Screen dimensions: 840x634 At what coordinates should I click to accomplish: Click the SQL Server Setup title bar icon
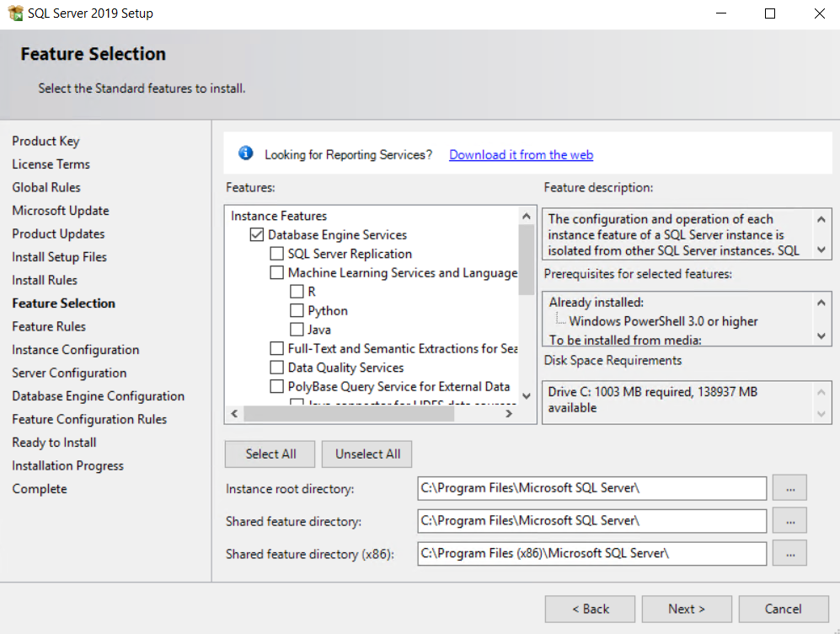(15, 13)
